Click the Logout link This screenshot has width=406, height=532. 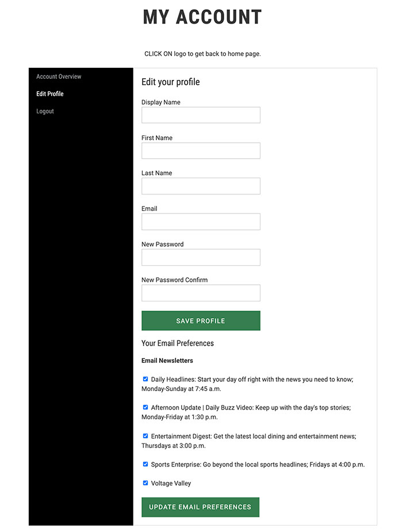click(45, 111)
